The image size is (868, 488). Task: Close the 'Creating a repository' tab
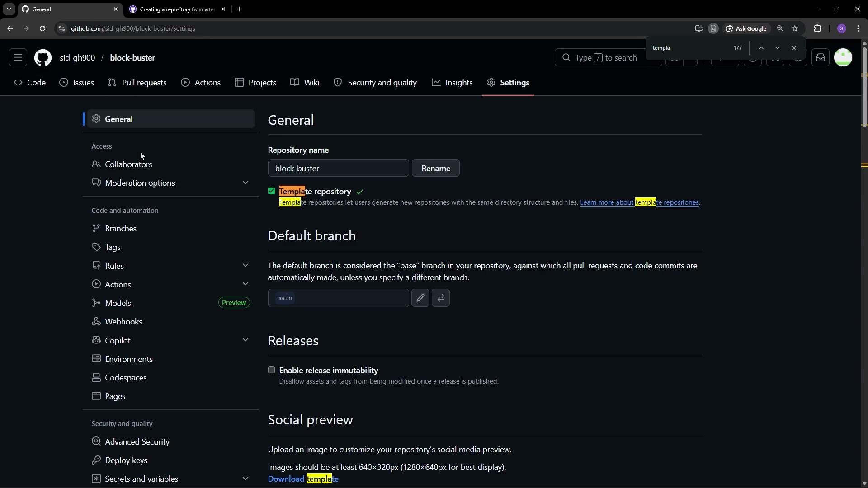click(x=223, y=9)
